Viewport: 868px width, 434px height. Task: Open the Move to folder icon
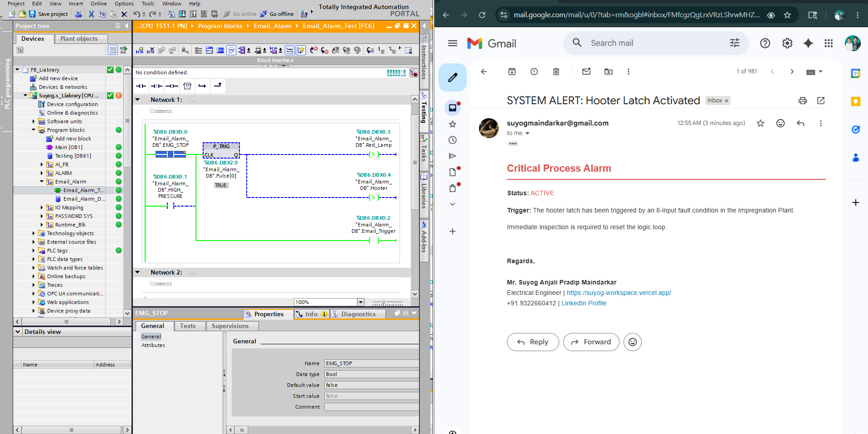609,72
